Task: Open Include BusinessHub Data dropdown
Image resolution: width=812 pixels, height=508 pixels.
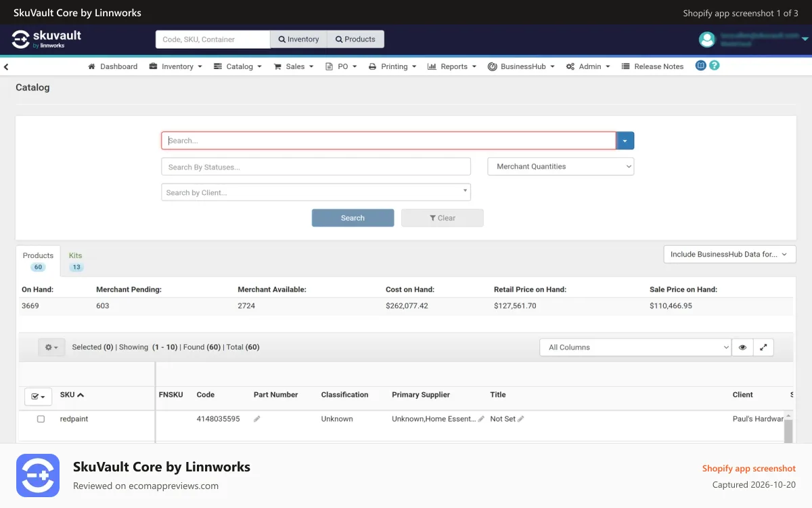Action: click(729, 255)
